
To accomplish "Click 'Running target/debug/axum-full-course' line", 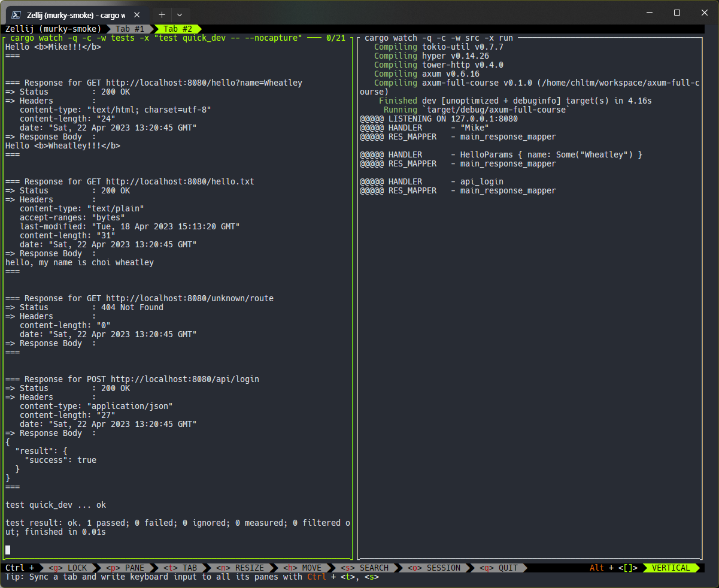I will [477, 110].
